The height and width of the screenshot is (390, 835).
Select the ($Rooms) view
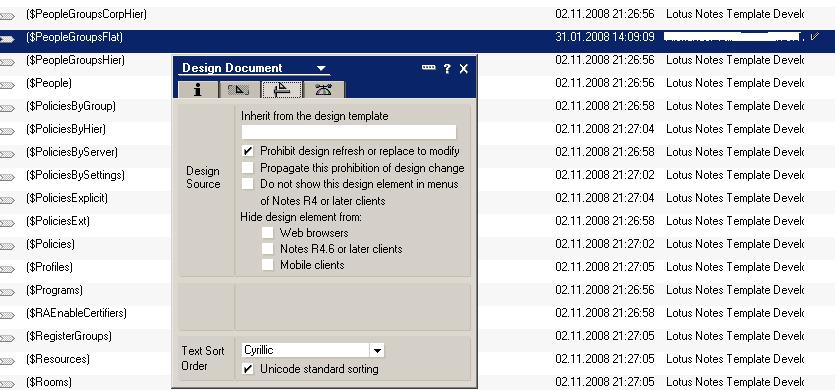tap(48, 382)
